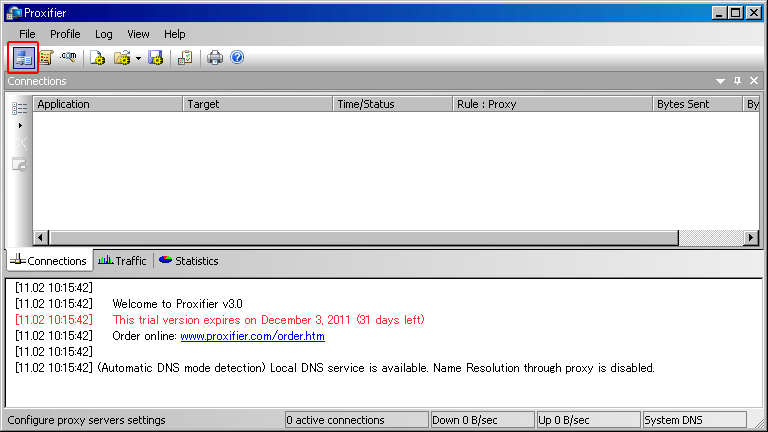Sort by Rule : Proxy column header
Viewport: 768px width, 432px height.
click(x=552, y=104)
